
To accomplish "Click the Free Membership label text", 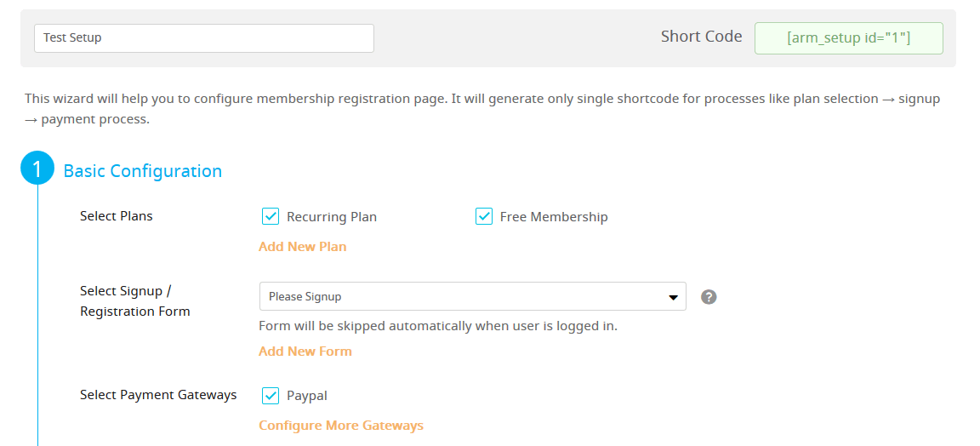I will coord(554,217).
